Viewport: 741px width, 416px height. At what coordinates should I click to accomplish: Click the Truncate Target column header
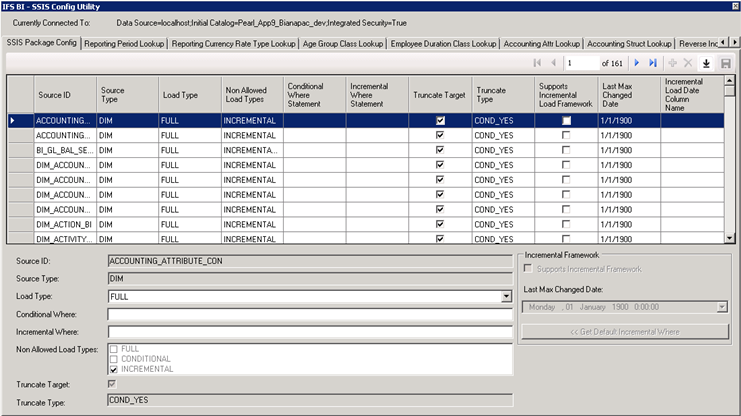pyautogui.click(x=440, y=95)
